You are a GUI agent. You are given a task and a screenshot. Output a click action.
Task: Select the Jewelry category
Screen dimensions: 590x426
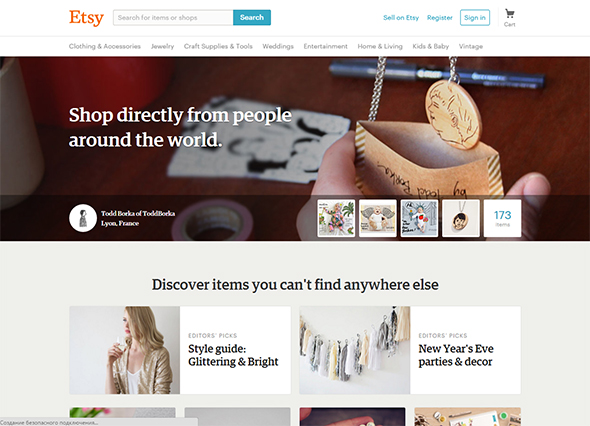[x=162, y=46]
